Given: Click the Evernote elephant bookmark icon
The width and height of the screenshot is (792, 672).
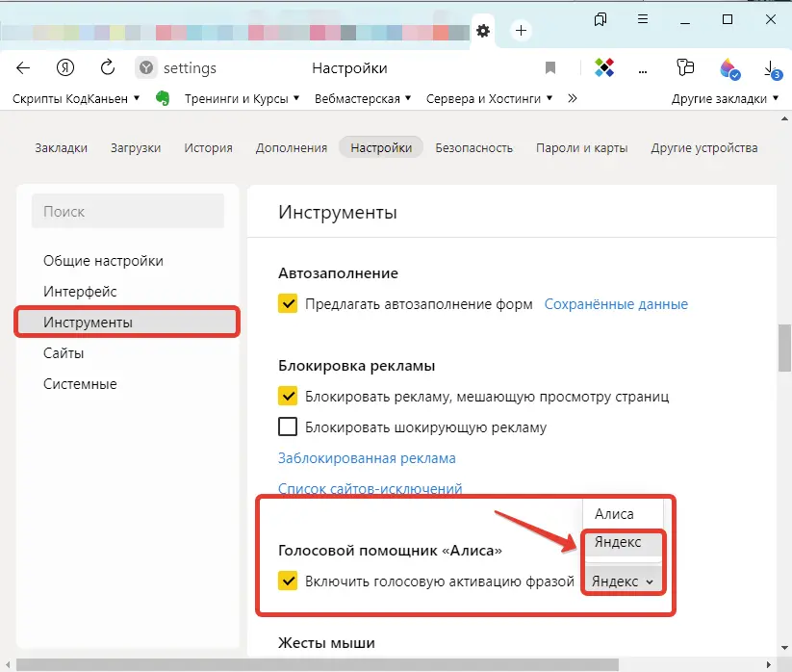Looking at the screenshot, I should 163,98.
